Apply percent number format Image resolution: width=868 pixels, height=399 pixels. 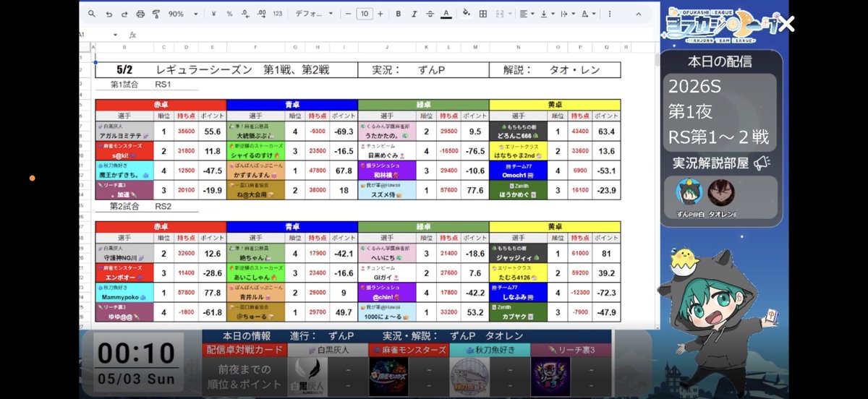pyautogui.click(x=229, y=14)
